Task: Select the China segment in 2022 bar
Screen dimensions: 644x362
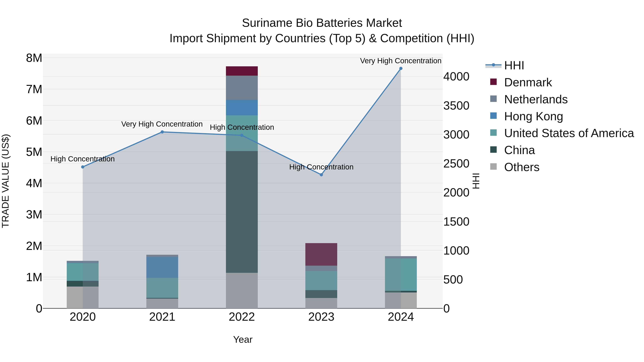Action: (242, 212)
